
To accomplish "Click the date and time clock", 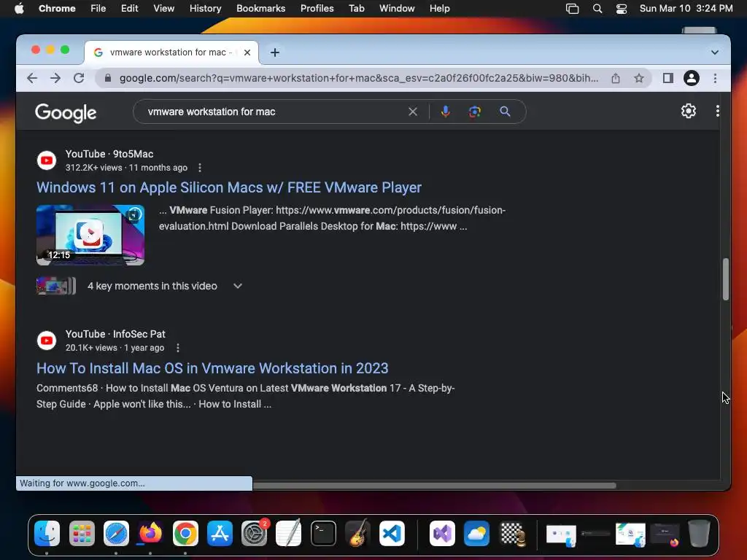I will click(686, 9).
